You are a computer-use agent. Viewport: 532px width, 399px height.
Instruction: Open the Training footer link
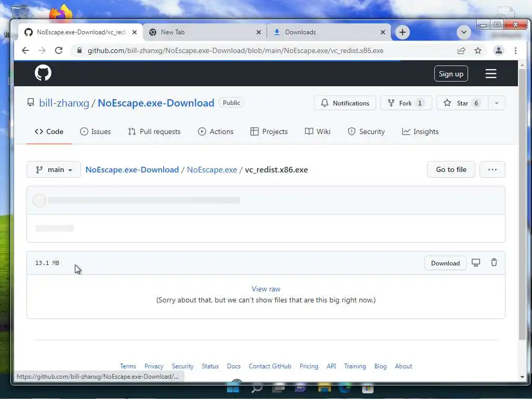pyautogui.click(x=355, y=366)
